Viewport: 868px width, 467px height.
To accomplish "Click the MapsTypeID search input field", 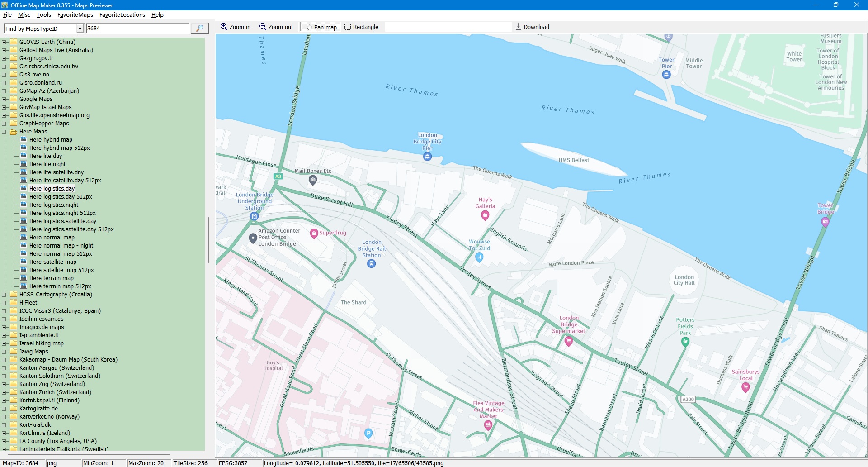I will tap(137, 29).
